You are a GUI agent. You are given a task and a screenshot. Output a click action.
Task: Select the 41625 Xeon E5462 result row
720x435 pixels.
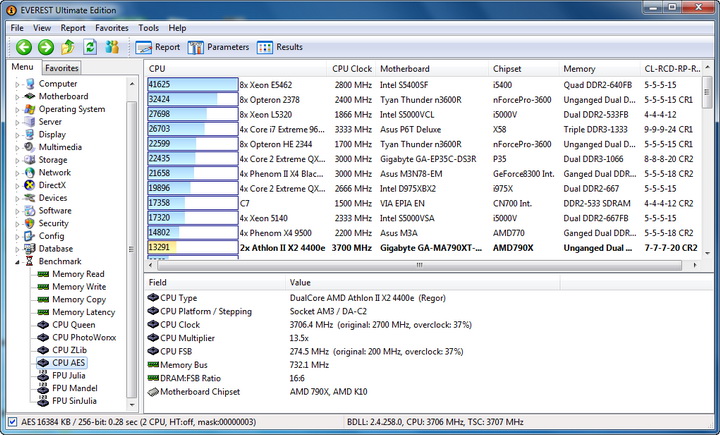coord(425,85)
